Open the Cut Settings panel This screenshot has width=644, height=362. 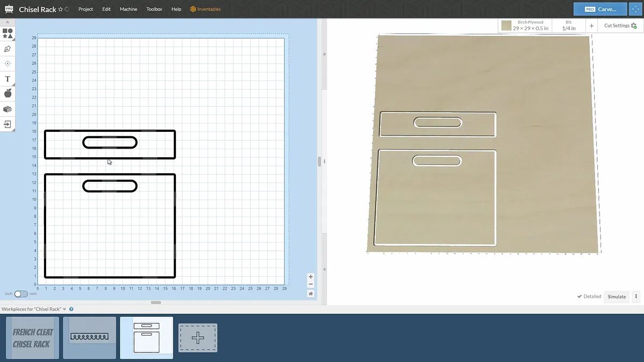[620, 26]
